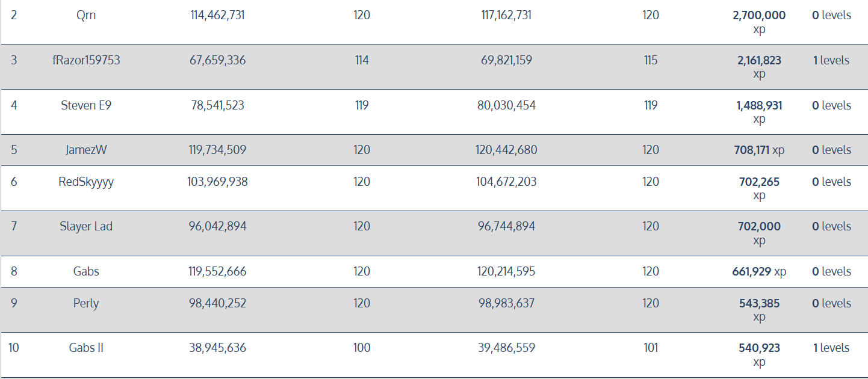Open the Gabs player entry at rank 8
Viewport: 868px width, 379px height.
click(x=86, y=271)
